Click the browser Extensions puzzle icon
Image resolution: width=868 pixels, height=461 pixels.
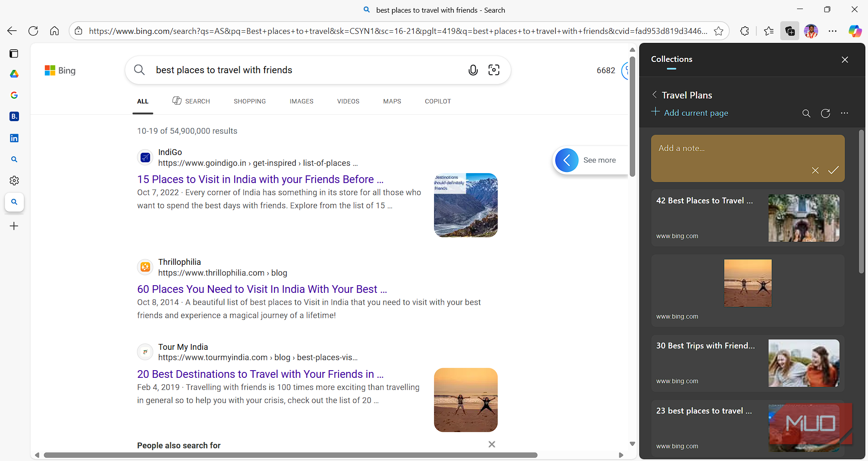[x=745, y=31]
